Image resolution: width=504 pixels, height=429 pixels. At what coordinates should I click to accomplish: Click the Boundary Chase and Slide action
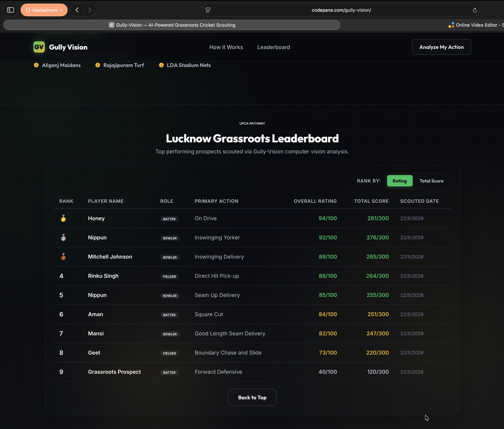[x=228, y=353]
